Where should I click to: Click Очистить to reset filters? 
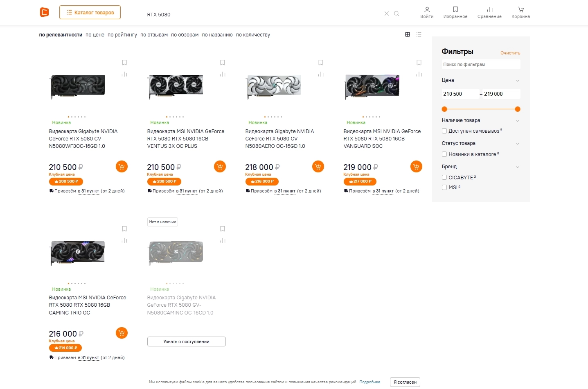pos(510,53)
